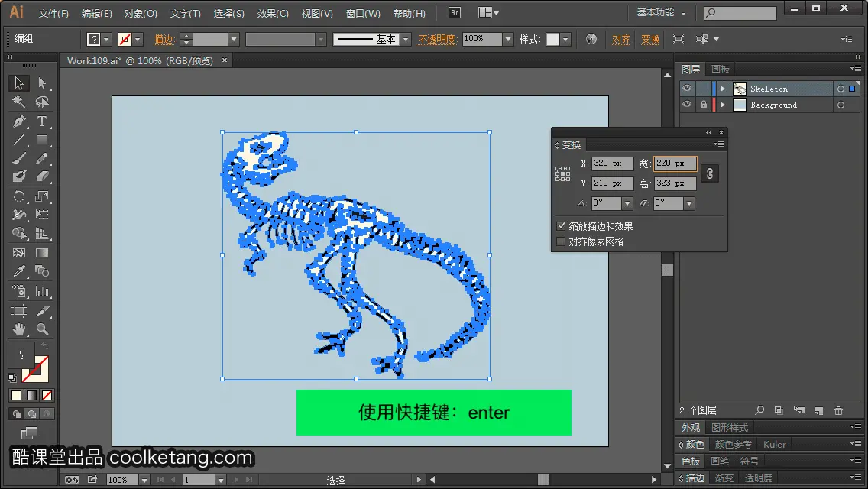Open Adobe Bridge with Br icon
The width and height of the screenshot is (868, 489).
click(455, 13)
